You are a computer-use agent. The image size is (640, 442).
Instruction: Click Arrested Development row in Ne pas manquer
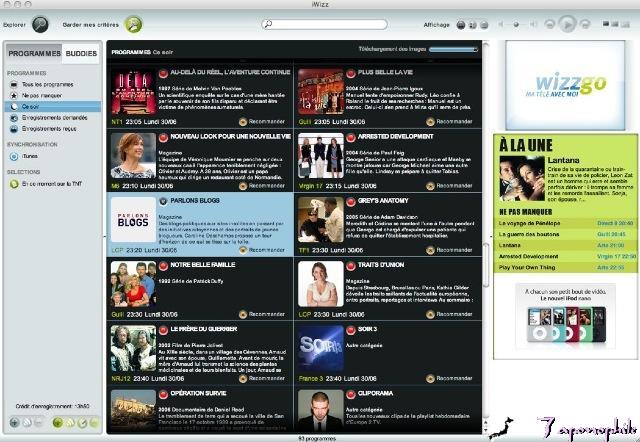pos(565,256)
